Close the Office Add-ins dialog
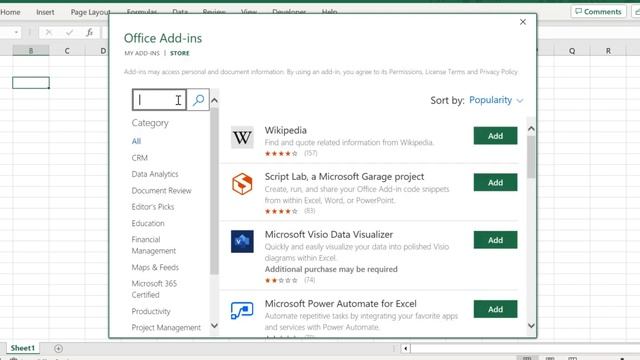640x360 pixels. (x=523, y=22)
